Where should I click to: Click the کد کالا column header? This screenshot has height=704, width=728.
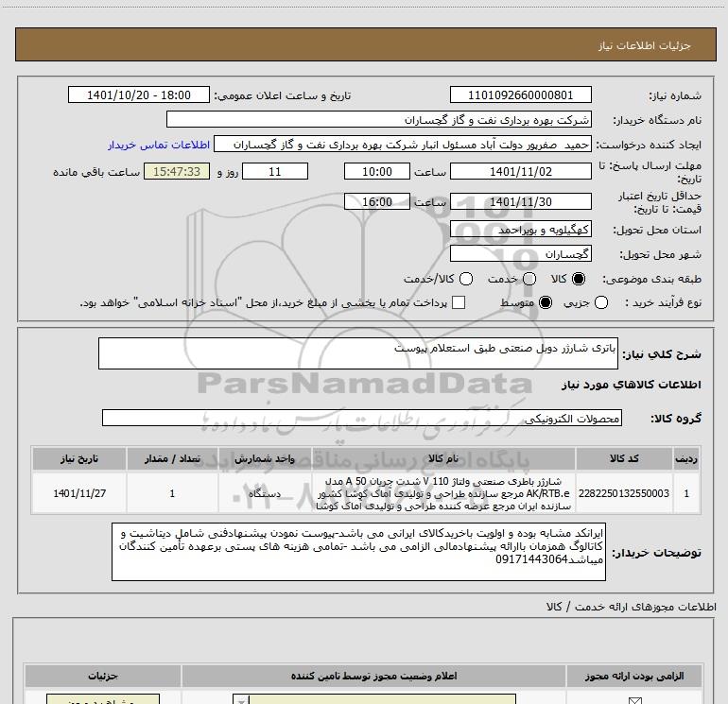[x=624, y=458]
